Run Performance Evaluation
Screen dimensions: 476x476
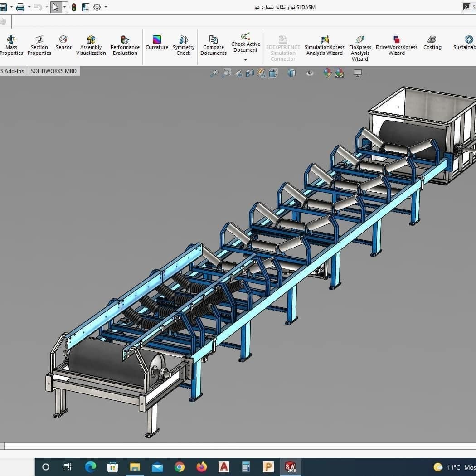125,45
